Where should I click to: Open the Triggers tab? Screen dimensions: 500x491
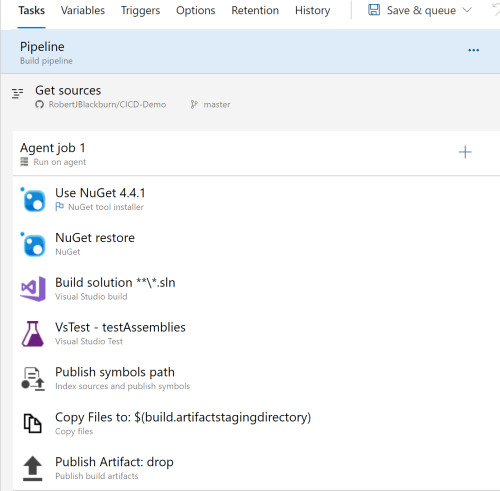[140, 11]
